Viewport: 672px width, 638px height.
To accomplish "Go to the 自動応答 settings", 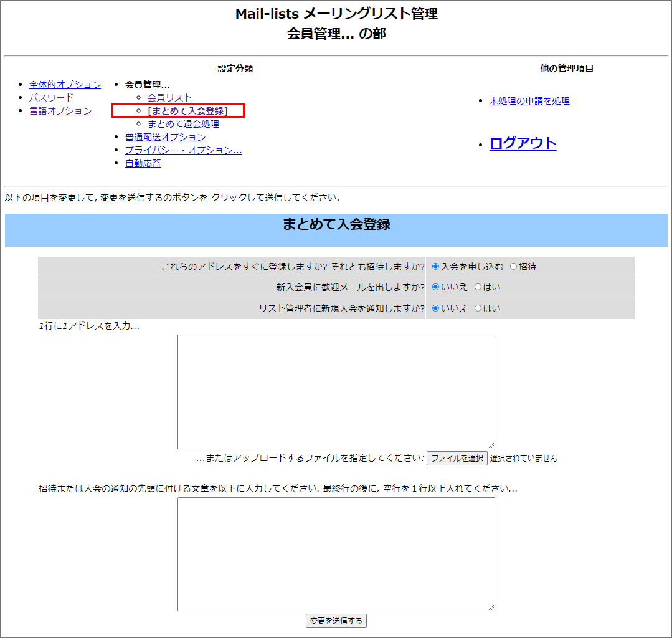I will 143,163.
